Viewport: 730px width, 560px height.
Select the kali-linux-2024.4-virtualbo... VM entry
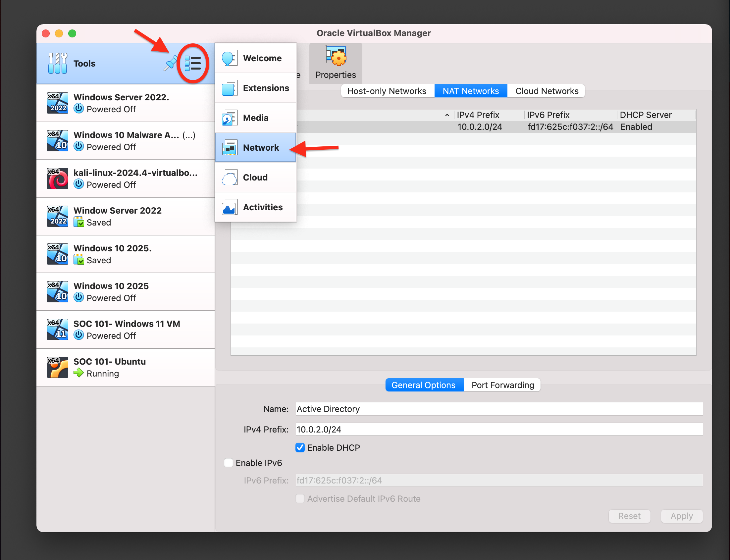point(126,179)
